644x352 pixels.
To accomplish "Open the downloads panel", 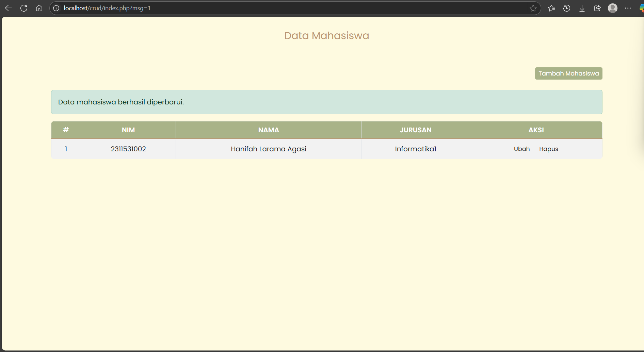I will (582, 8).
